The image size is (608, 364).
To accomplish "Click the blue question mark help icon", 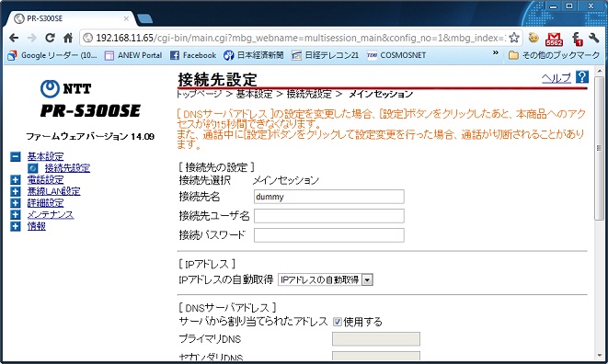I will pyautogui.click(x=582, y=77).
